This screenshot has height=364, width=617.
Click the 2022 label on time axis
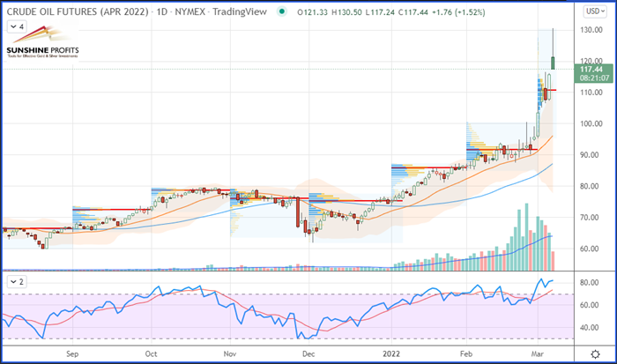[x=392, y=353]
